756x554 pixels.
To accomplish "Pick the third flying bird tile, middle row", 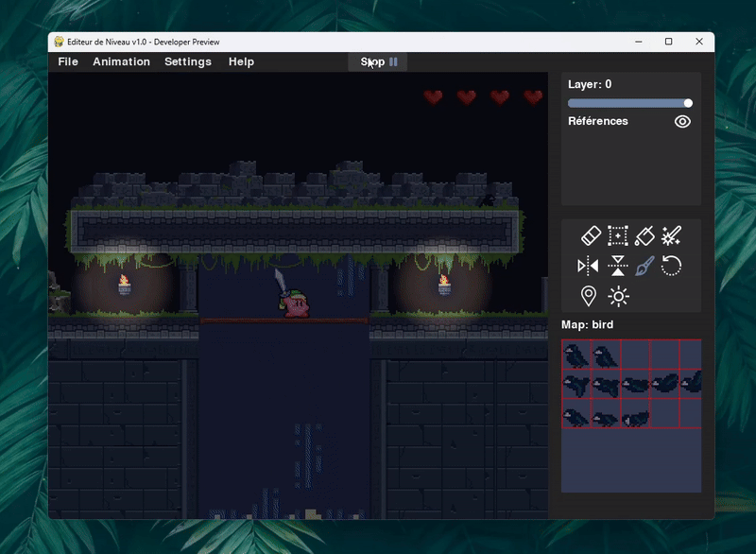I will pyautogui.click(x=635, y=384).
